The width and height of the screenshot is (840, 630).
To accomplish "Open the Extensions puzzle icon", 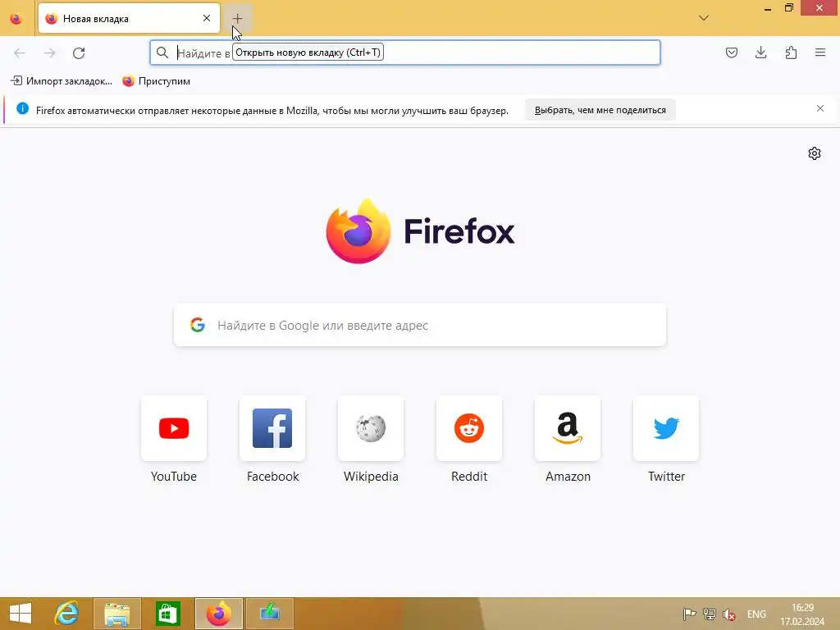I will click(x=791, y=52).
